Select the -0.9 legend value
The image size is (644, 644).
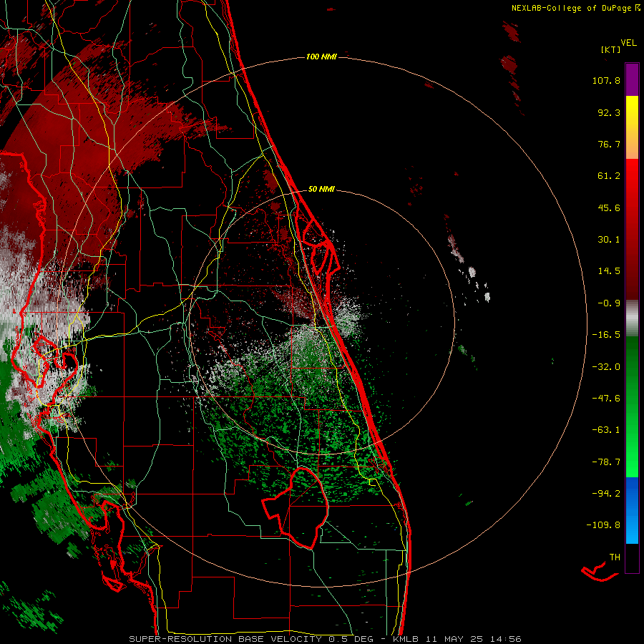(x=609, y=303)
